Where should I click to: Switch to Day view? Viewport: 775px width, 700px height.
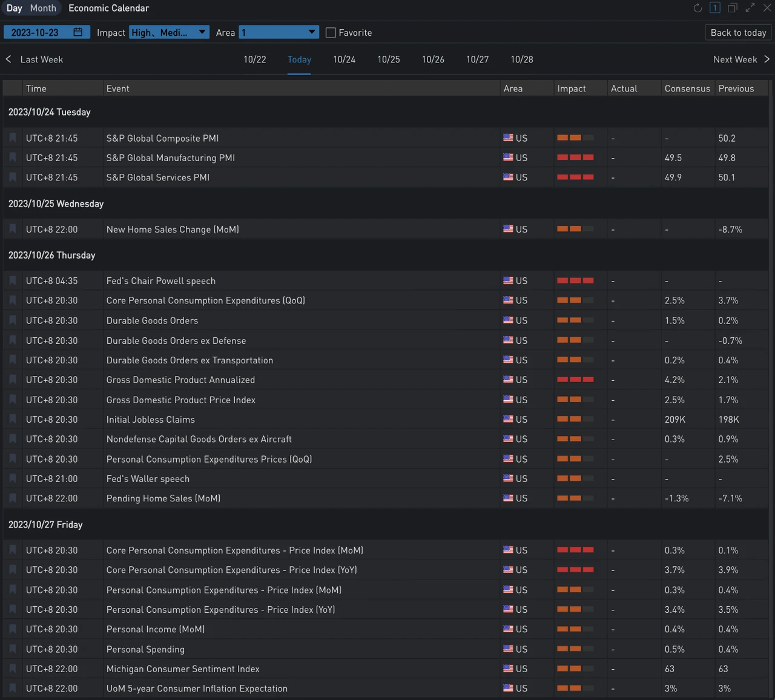point(14,8)
